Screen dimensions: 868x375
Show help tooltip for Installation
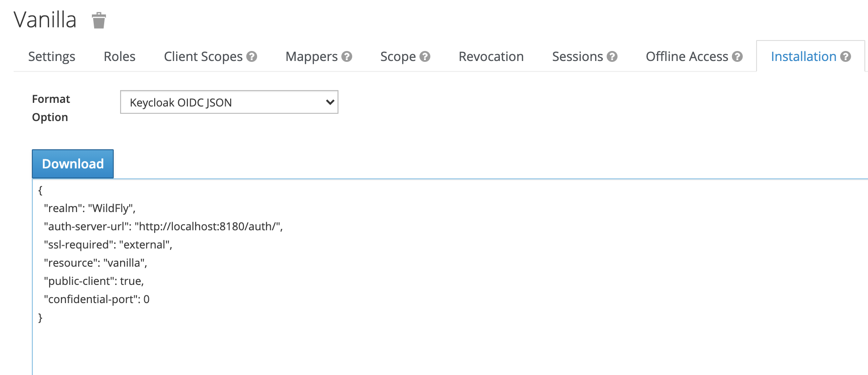pyautogui.click(x=846, y=56)
